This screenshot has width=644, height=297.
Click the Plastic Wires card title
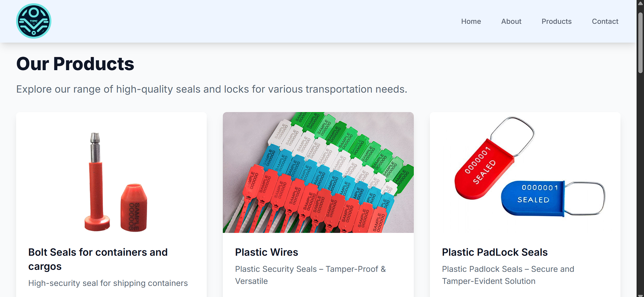click(266, 252)
